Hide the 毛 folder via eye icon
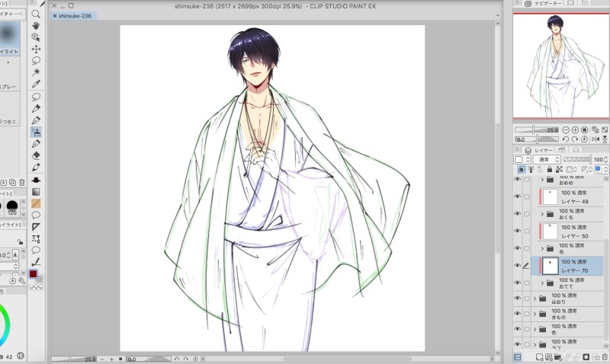The height and width of the screenshot is (364, 610). pyautogui.click(x=518, y=247)
